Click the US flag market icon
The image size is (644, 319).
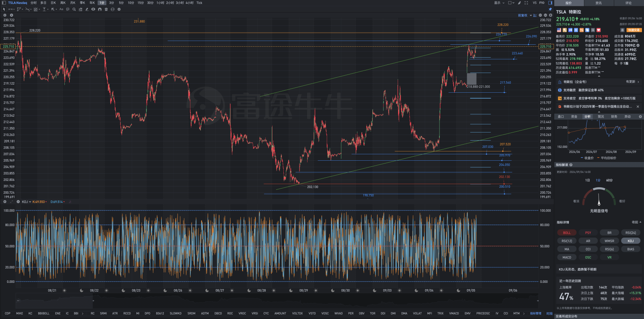pos(559,30)
